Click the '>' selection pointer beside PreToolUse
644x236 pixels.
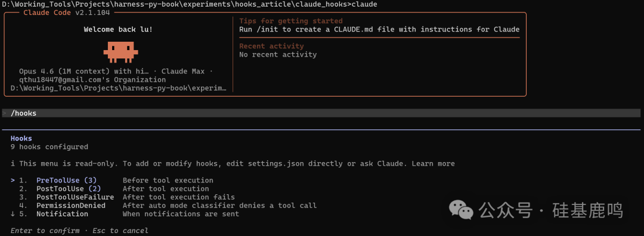point(13,181)
